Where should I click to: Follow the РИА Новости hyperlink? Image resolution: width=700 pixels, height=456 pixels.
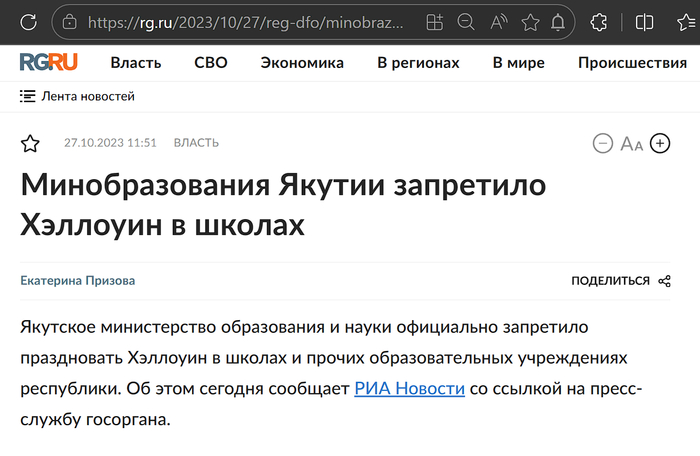[409, 389]
